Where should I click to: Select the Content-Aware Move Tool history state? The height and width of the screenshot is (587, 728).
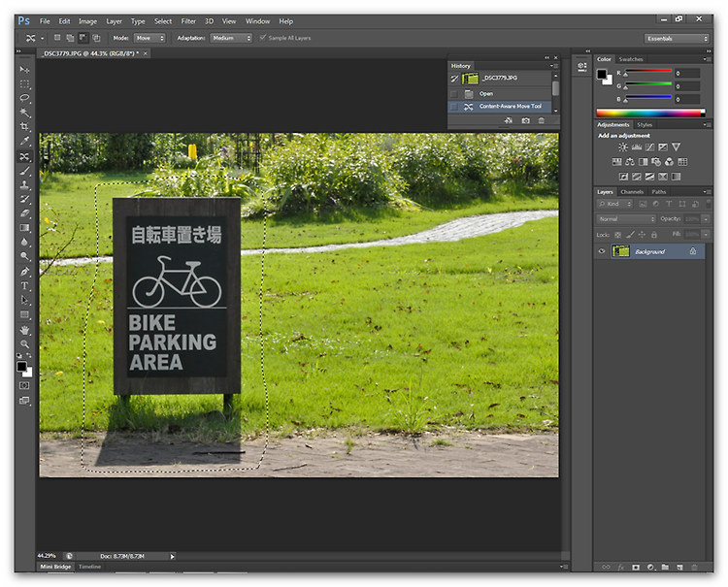pyautogui.click(x=499, y=107)
